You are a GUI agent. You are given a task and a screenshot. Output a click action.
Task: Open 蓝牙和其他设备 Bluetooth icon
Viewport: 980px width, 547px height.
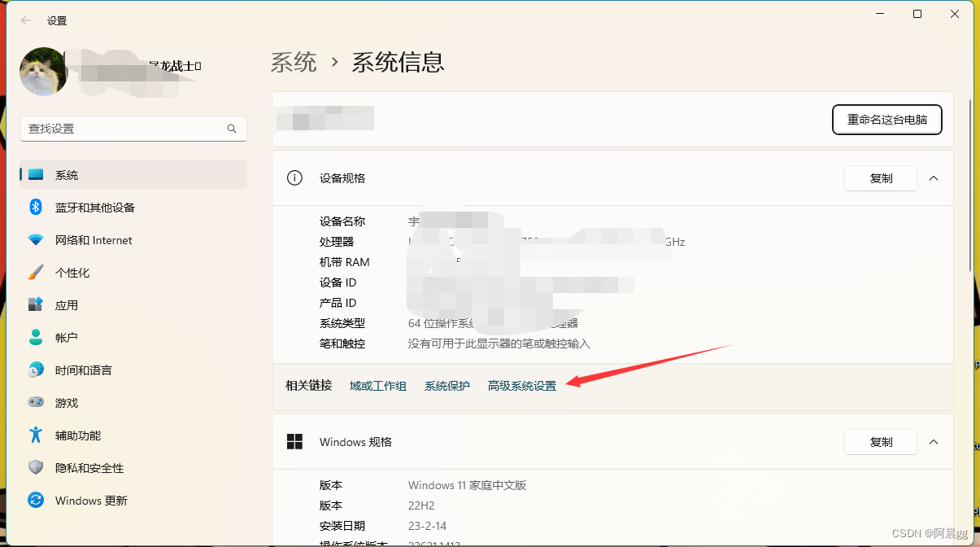pos(36,208)
